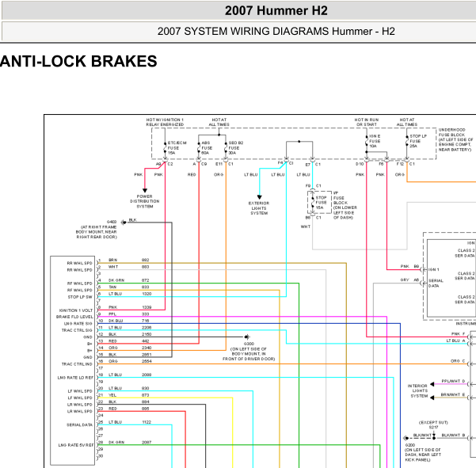Click "(EXCEPT SUT)" note
This screenshot has height=468, width=476.
point(433,422)
